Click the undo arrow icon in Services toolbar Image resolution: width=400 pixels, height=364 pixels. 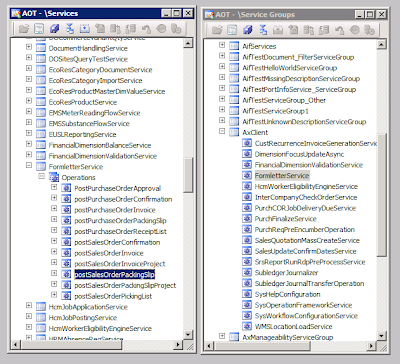click(x=146, y=29)
